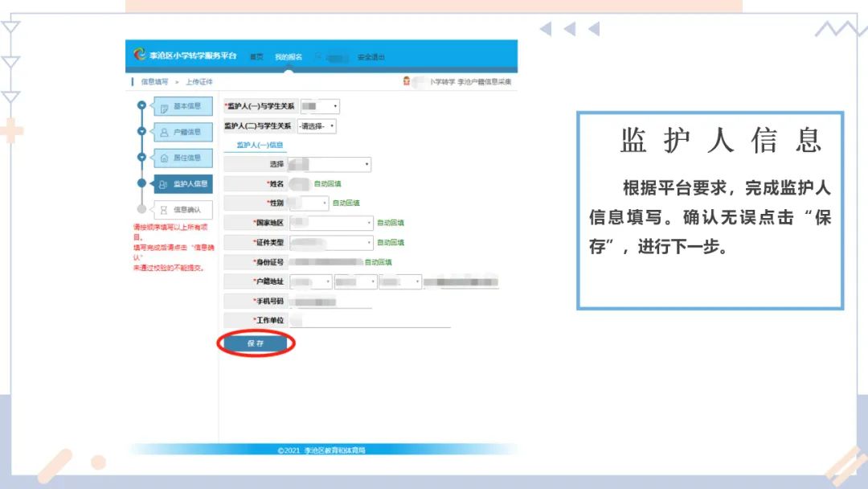Image resolution: width=868 pixels, height=489 pixels.
Task: Click the red user avatar icon near 小学转学
Action: pos(406,82)
